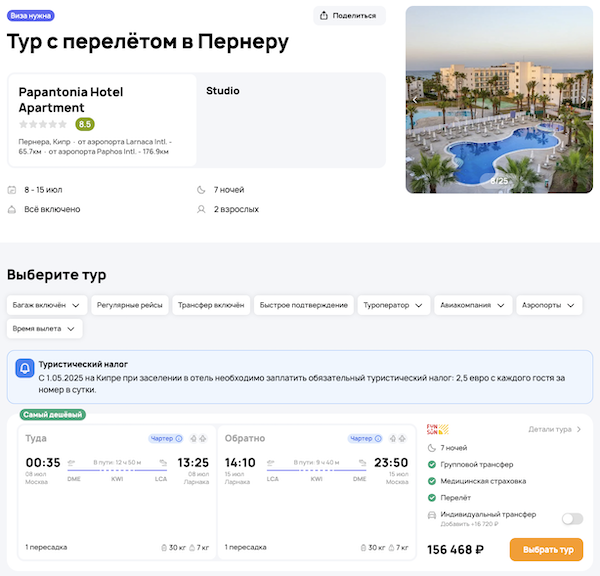Click the calendar icon beside 8 - 15 июл
This screenshot has height=576, width=600.
[12, 189]
